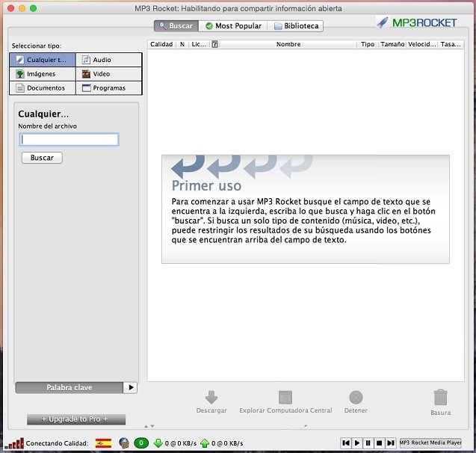Viewport: 476px width, 453px height.
Task: Sort results by Lic... column
Action: tap(199, 44)
